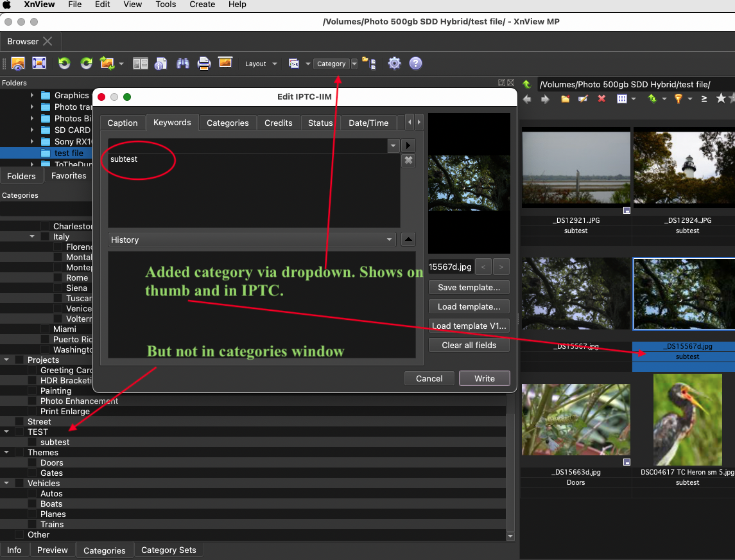
Task: Click the new folder icon
Action: [566, 99]
